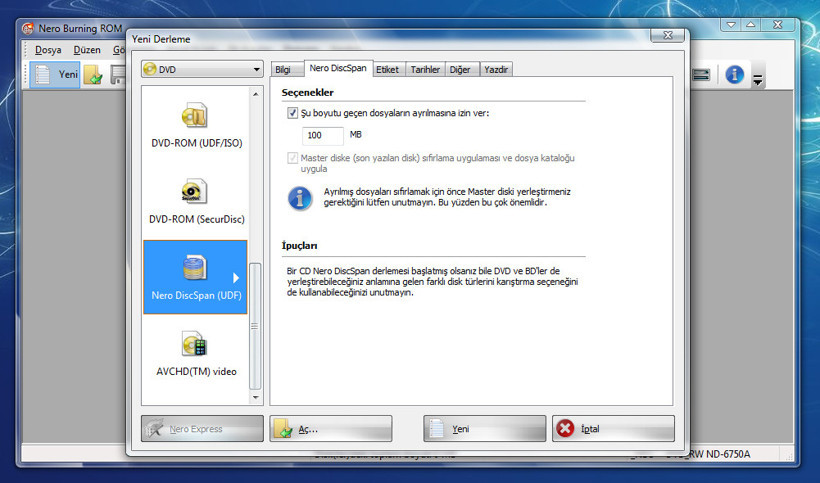Image resolution: width=820 pixels, height=483 pixels.
Task: Switch to the Diğer tab
Action: 460,70
